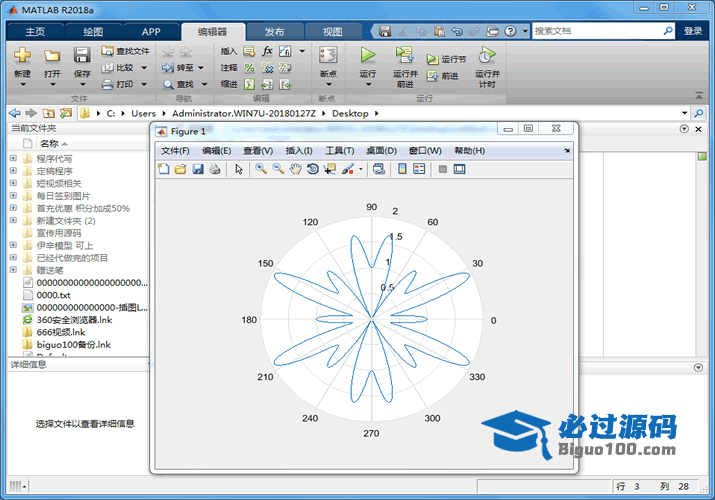Click the 登录 (Sign In) link

pyautogui.click(x=693, y=31)
